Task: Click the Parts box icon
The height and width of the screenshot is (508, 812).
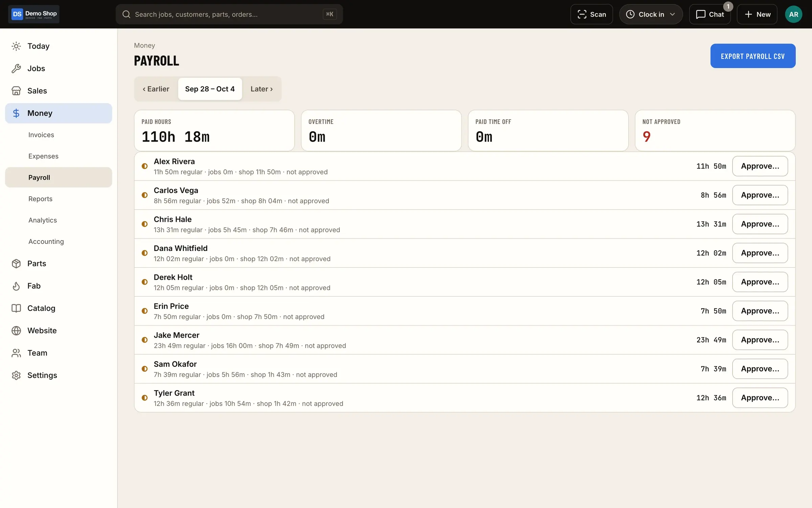Action: (16, 263)
